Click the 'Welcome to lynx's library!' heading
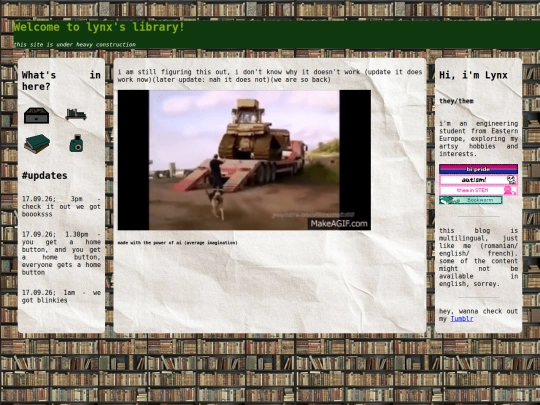540x405 pixels. (x=99, y=27)
